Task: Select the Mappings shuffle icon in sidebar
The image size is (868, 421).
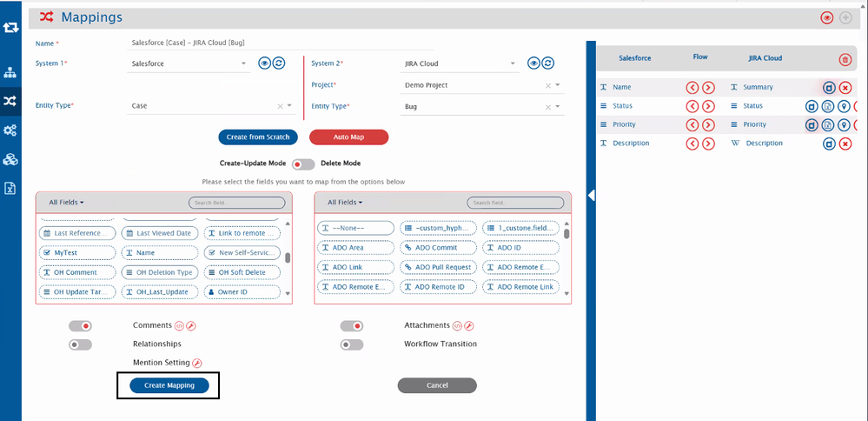Action: (10, 102)
